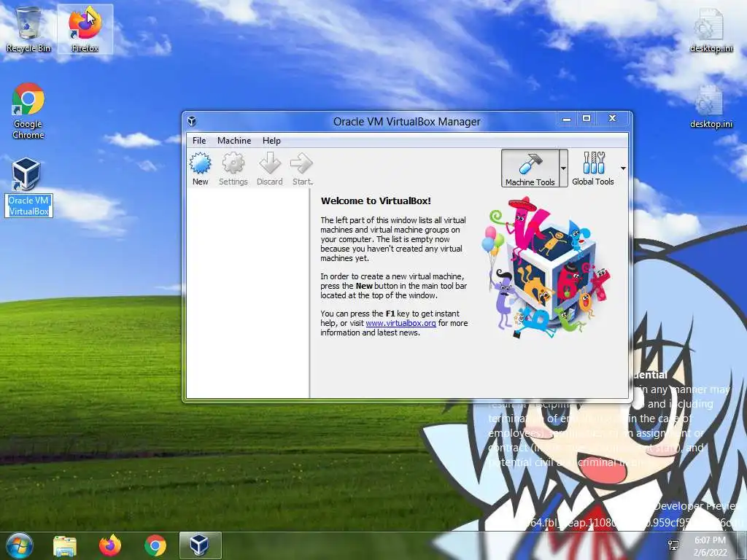The image size is (747, 560).
Task: Click the network tray icon
Action: coord(673,545)
